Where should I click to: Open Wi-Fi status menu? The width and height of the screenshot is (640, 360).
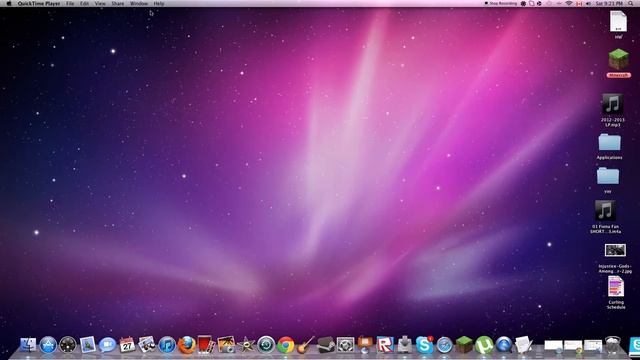click(569, 3)
